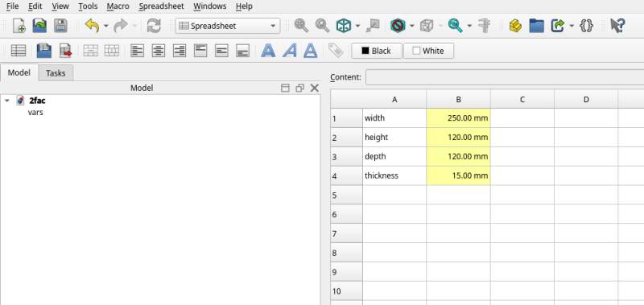The height and width of the screenshot is (305, 644).
Task: Select column B header
Action: pyautogui.click(x=458, y=99)
